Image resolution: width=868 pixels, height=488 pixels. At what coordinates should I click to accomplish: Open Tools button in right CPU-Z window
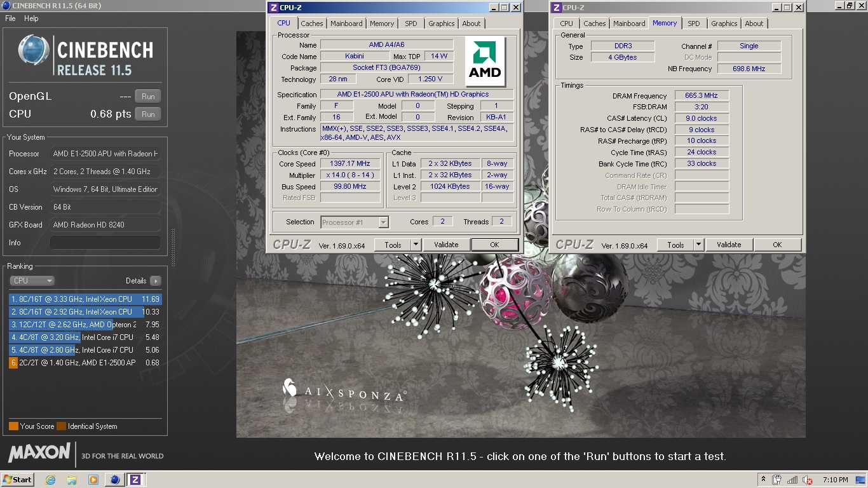point(675,245)
